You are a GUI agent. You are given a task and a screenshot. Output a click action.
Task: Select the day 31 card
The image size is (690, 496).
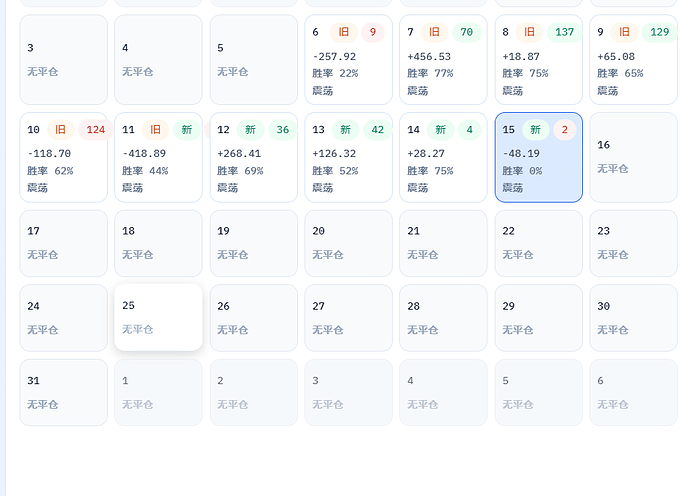pyautogui.click(x=63, y=393)
